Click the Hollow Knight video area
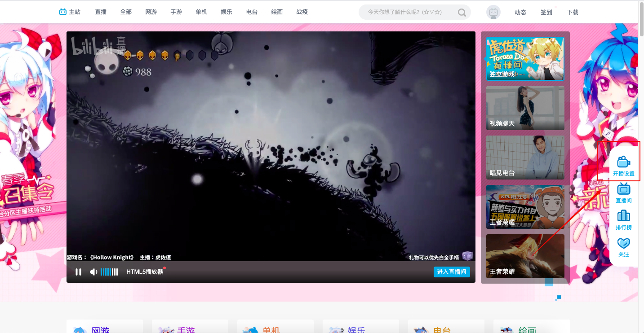The width and height of the screenshot is (644, 333). tap(271, 146)
